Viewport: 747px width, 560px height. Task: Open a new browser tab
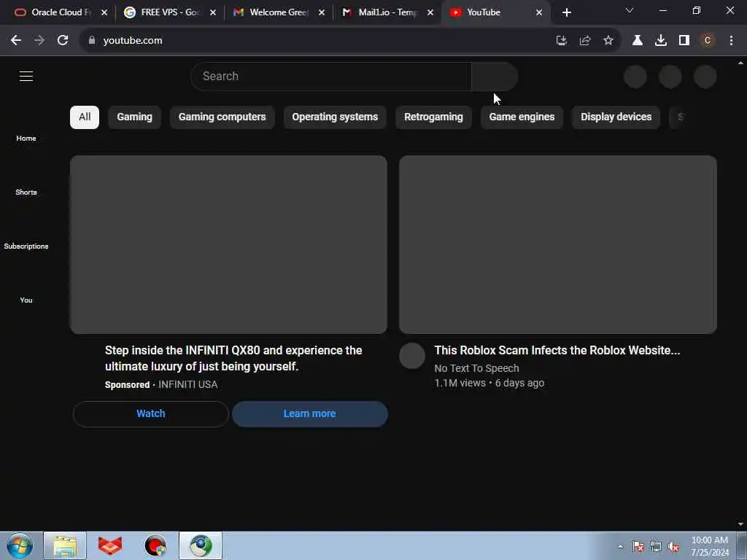pyautogui.click(x=566, y=12)
